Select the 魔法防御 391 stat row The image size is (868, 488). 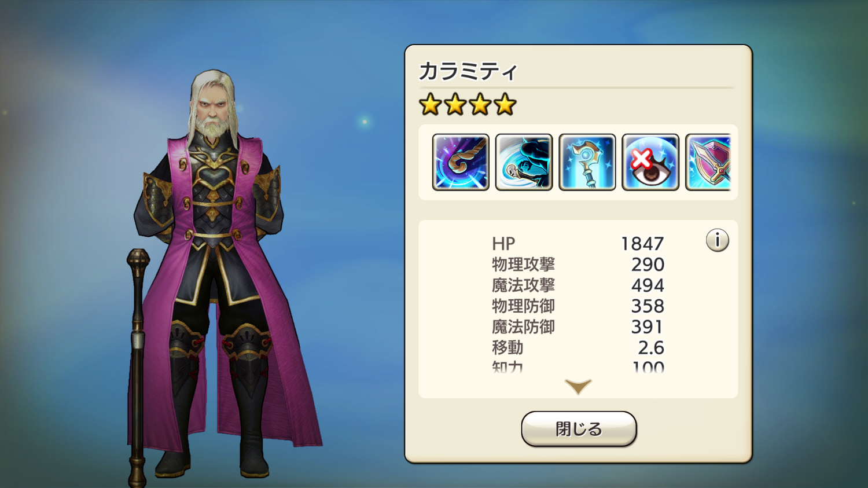click(x=578, y=327)
